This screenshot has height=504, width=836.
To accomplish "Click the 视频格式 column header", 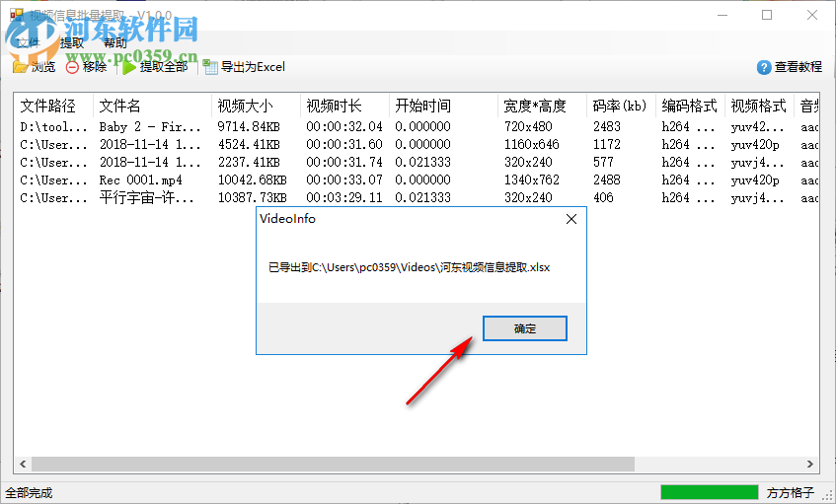I will point(759,106).
